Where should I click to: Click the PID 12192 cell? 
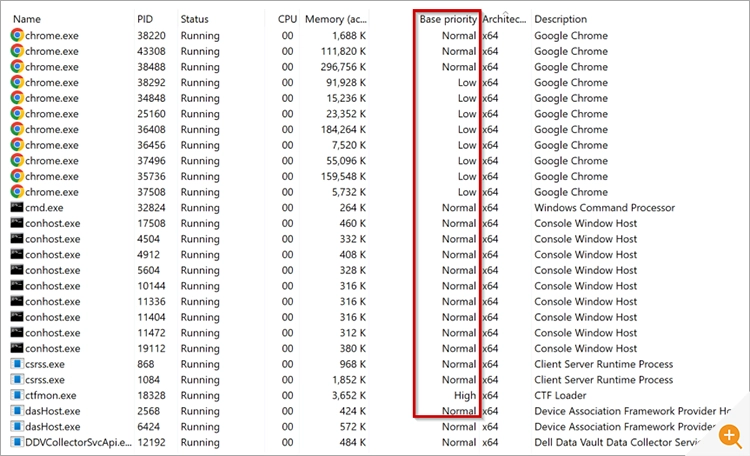coord(151,443)
